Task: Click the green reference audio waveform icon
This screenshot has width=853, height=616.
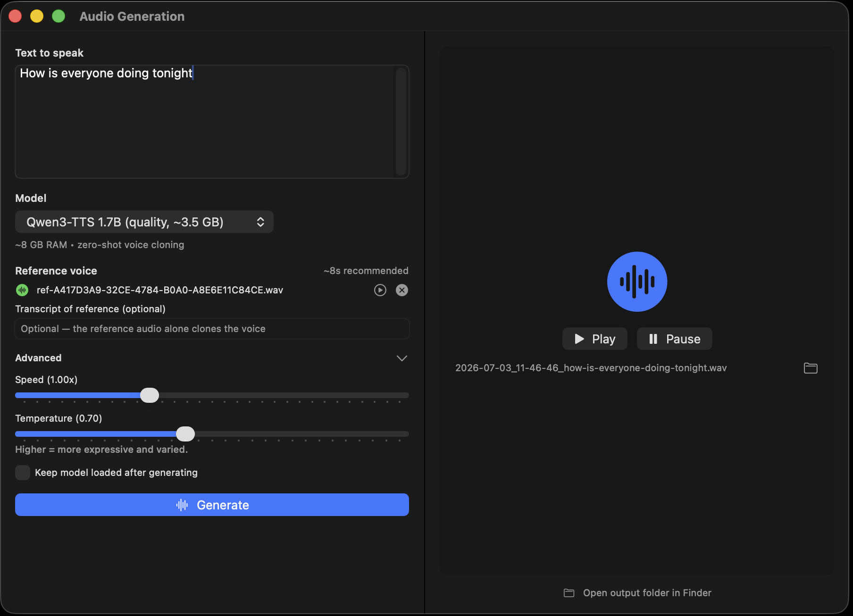Action: point(22,290)
